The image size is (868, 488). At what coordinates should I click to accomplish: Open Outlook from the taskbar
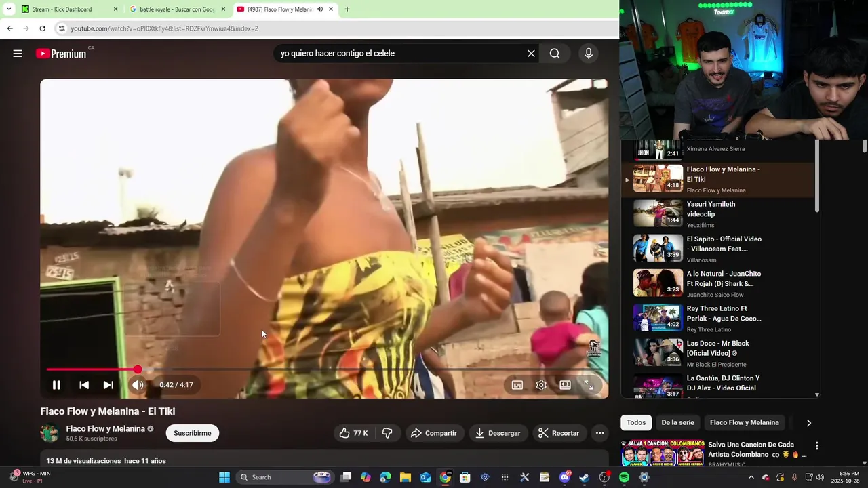[425, 477]
